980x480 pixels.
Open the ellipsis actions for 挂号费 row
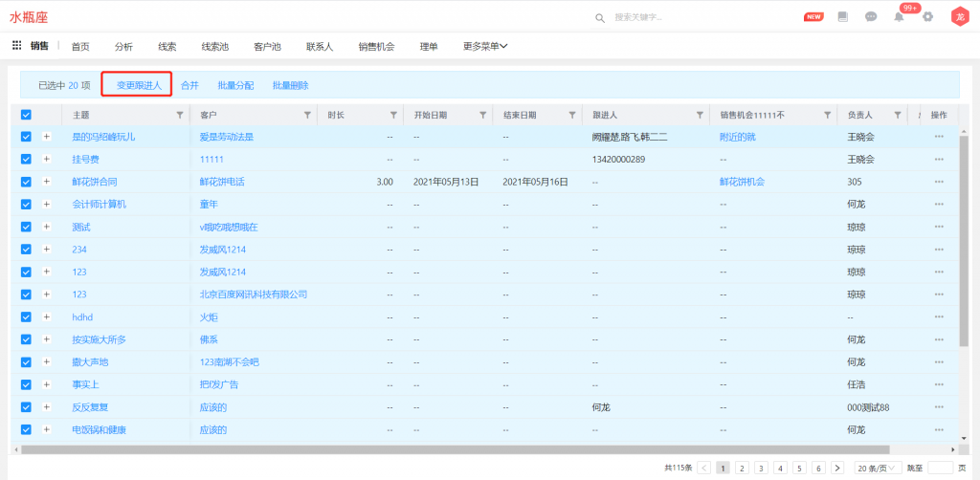point(939,159)
